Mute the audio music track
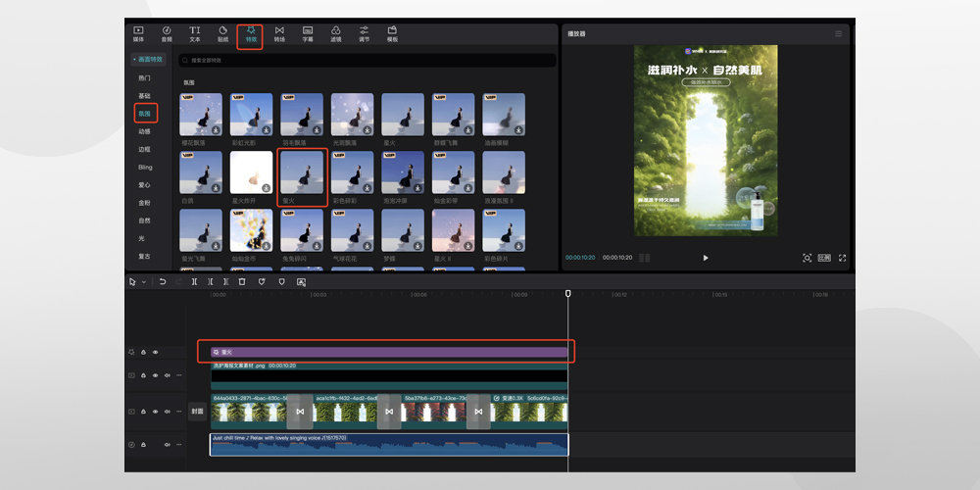 (167, 445)
